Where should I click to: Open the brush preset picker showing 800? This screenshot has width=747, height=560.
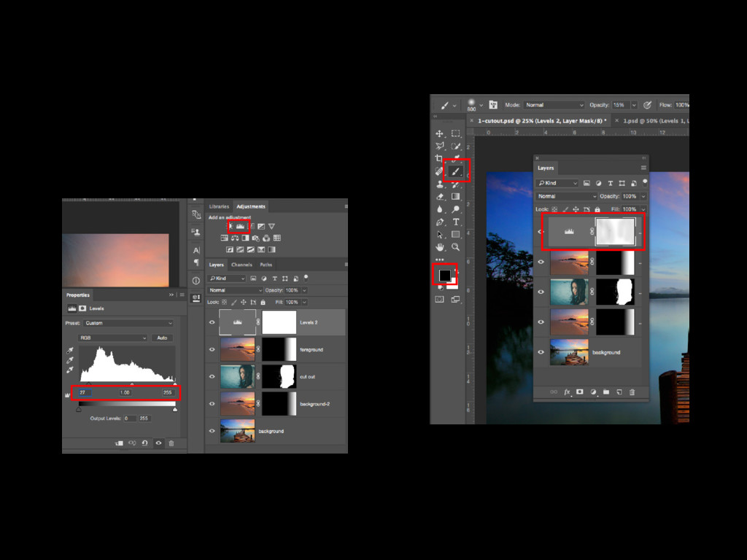pos(474,105)
